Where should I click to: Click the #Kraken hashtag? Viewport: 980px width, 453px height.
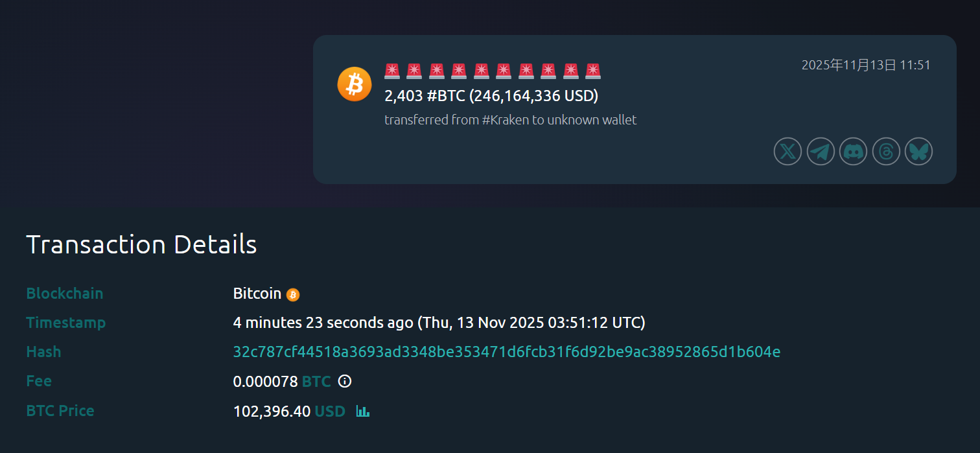point(506,120)
